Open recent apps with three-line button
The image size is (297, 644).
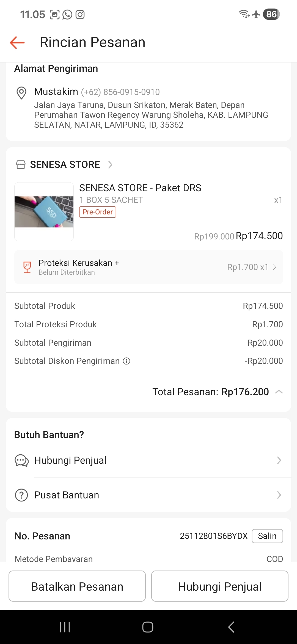[x=65, y=627]
